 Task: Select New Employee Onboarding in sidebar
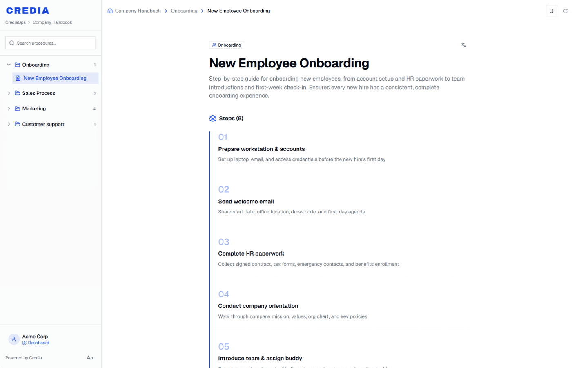tap(55, 78)
